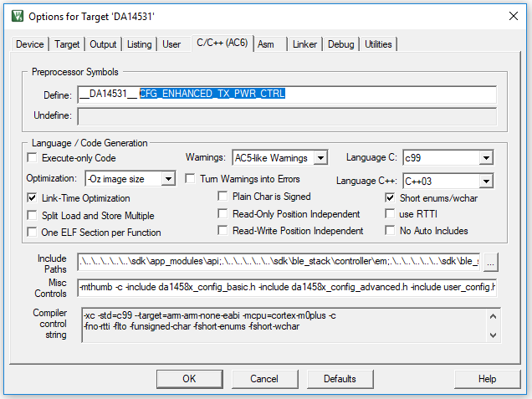The width and height of the screenshot is (532, 399).
Task: Select the C/C++ (AC6) tab
Action: coord(223,43)
